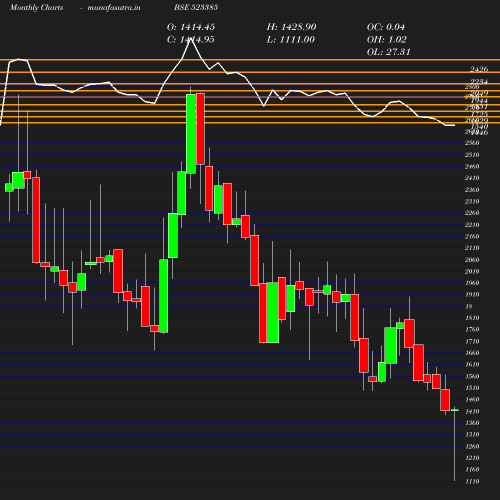Click the 1360 price axis label

coord(472,423)
